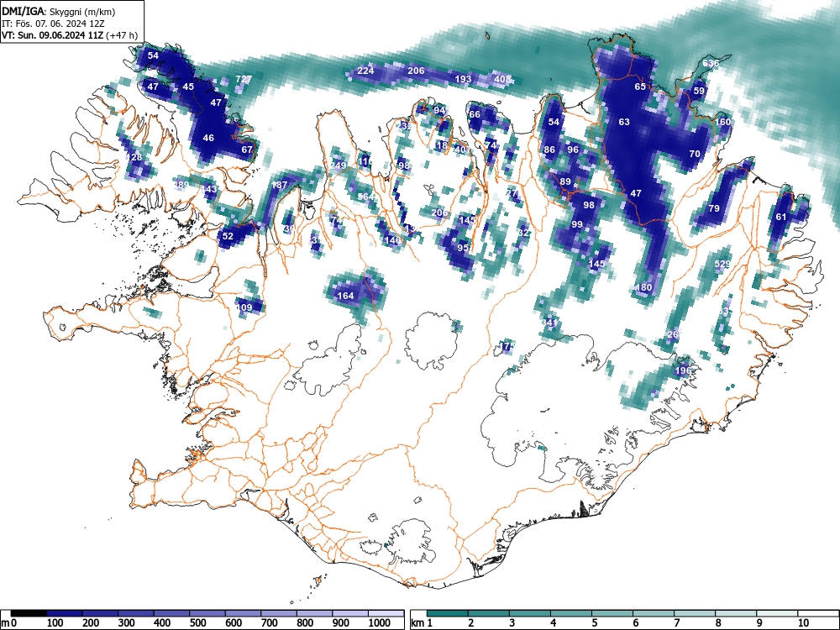Click the visibility value '727' on the map
The image size is (840, 630).
[244, 79]
